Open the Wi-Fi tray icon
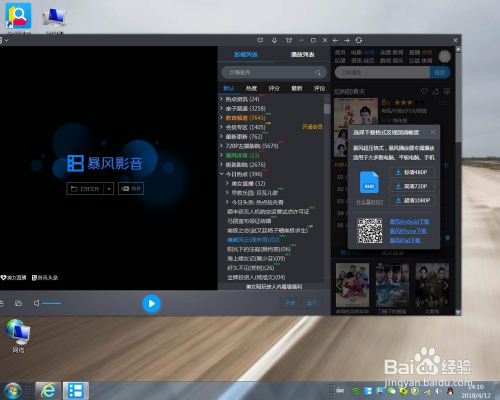Viewport: 500px width, 400px height. tap(355, 391)
